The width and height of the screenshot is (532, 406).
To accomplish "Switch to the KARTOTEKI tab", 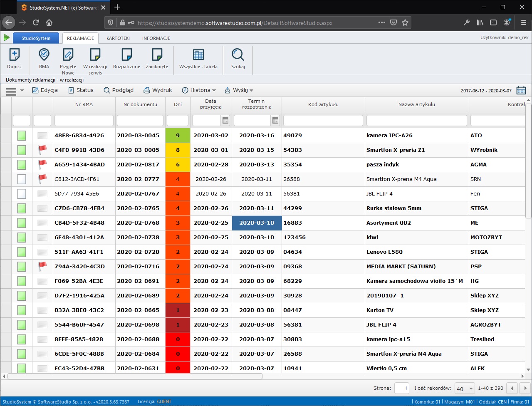I will (118, 38).
